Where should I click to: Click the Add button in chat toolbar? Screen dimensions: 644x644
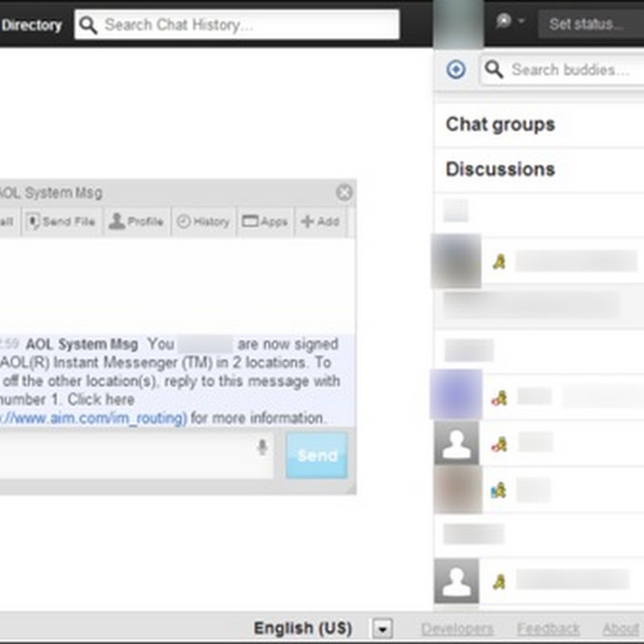point(320,221)
